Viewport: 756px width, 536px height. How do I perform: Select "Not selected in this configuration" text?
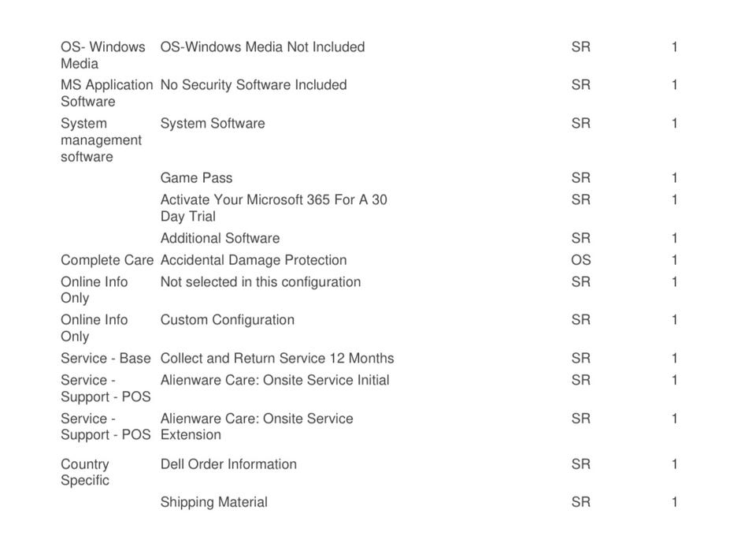(260, 282)
